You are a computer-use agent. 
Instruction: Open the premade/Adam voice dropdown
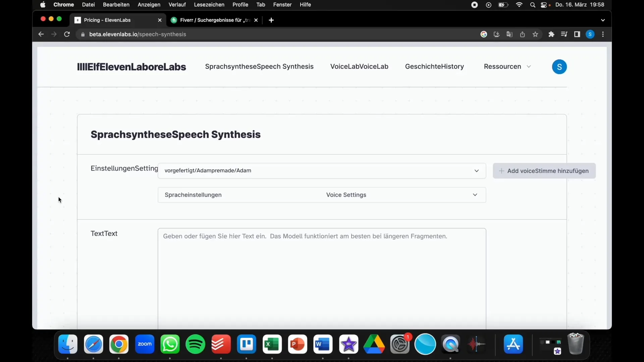pyautogui.click(x=322, y=171)
